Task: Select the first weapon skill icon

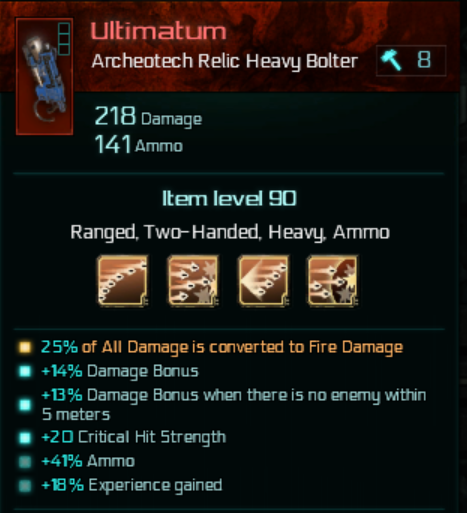Action: coord(123,280)
